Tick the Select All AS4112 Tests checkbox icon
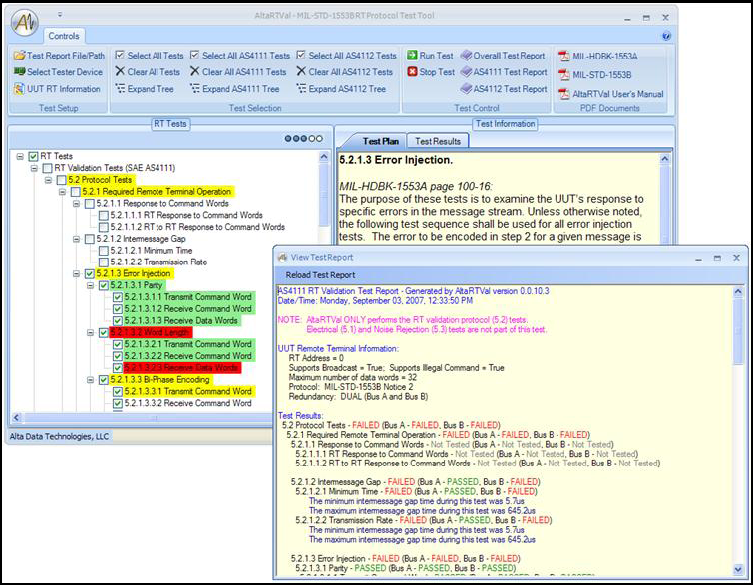Viewport: 753px width, 585px height. point(301,55)
